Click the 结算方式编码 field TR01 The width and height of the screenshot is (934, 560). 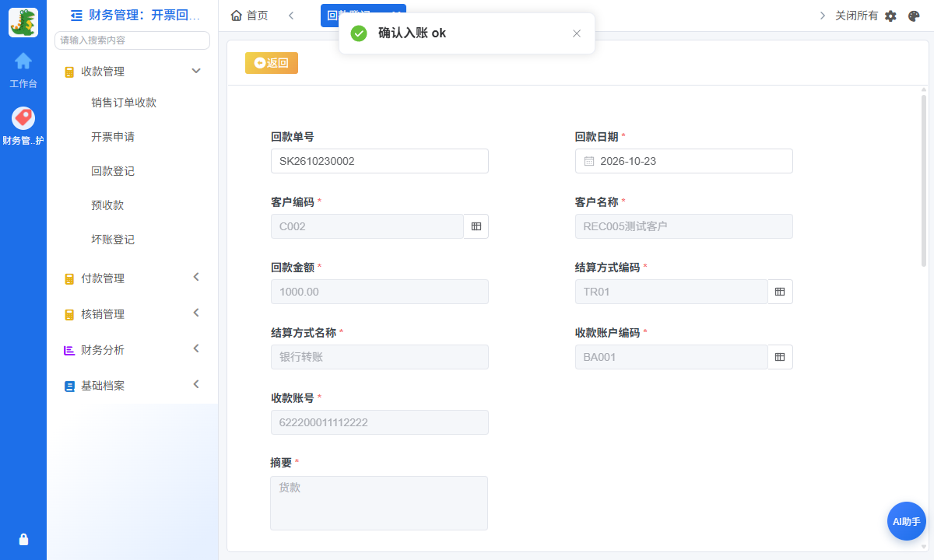(672, 292)
